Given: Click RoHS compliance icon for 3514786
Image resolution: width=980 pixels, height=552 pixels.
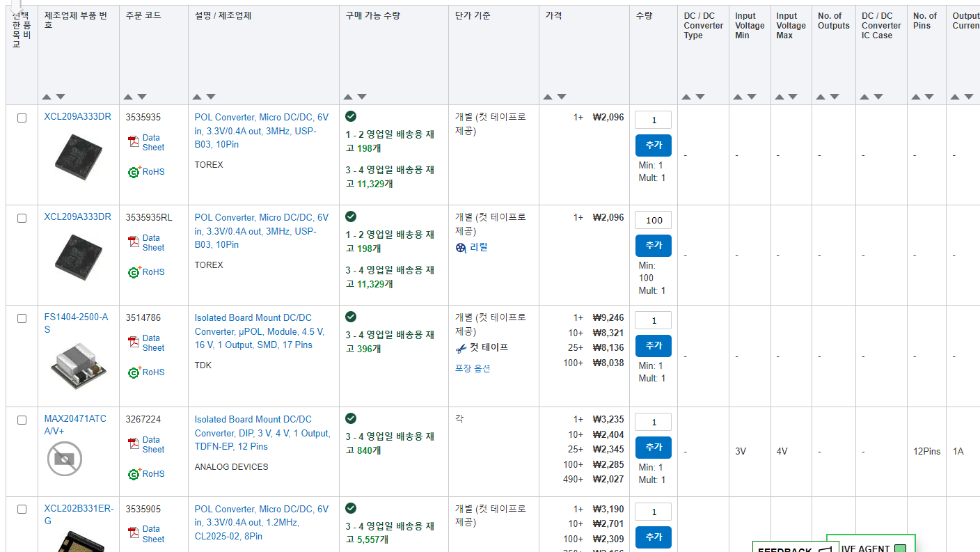Looking at the screenshot, I should (x=134, y=372).
